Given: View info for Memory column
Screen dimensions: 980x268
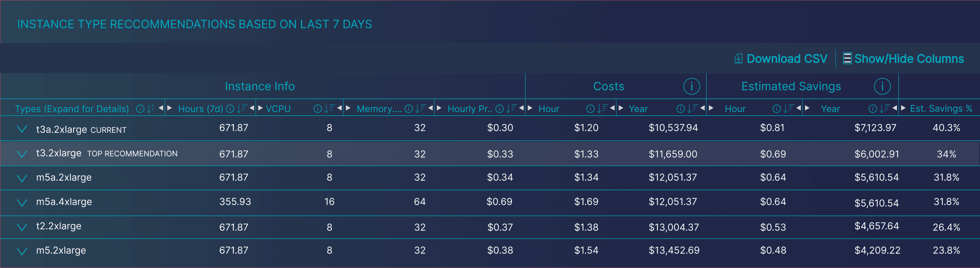Looking at the screenshot, I should tap(409, 109).
